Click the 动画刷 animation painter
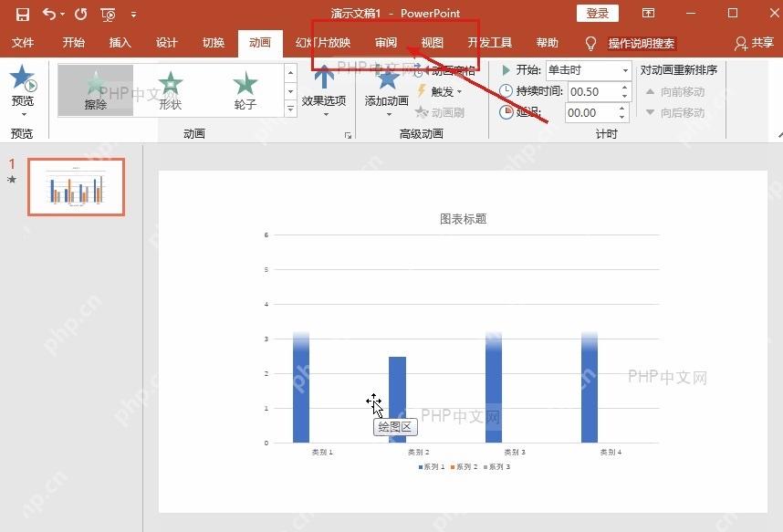Viewport: 783px width, 532px height. point(440,112)
